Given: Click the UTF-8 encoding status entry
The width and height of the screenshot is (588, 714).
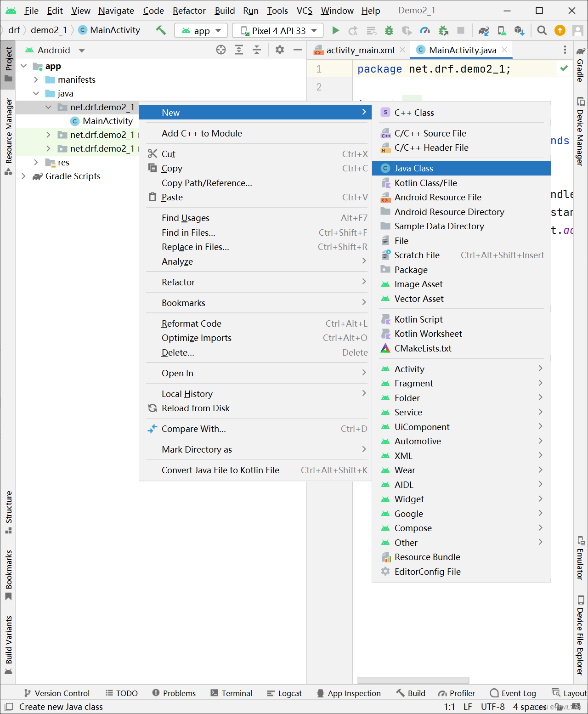Looking at the screenshot, I should [492, 707].
